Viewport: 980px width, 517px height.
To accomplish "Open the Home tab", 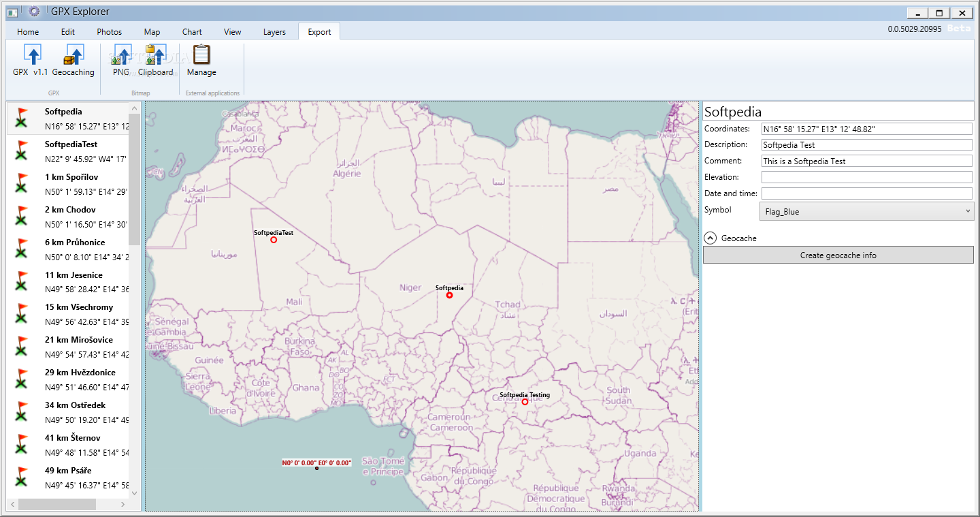I will pyautogui.click(x=28, y=31).
